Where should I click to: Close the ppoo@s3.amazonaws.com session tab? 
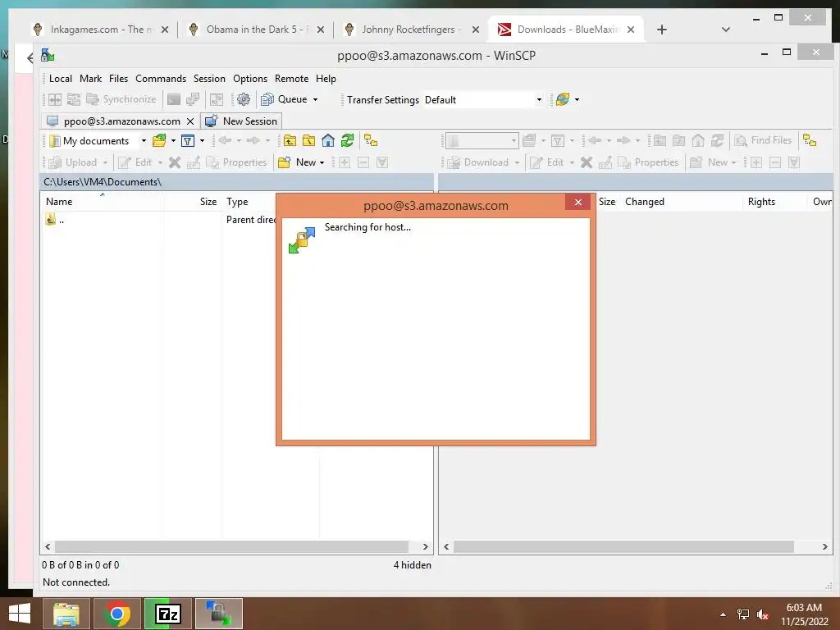(x=190, y=121)
